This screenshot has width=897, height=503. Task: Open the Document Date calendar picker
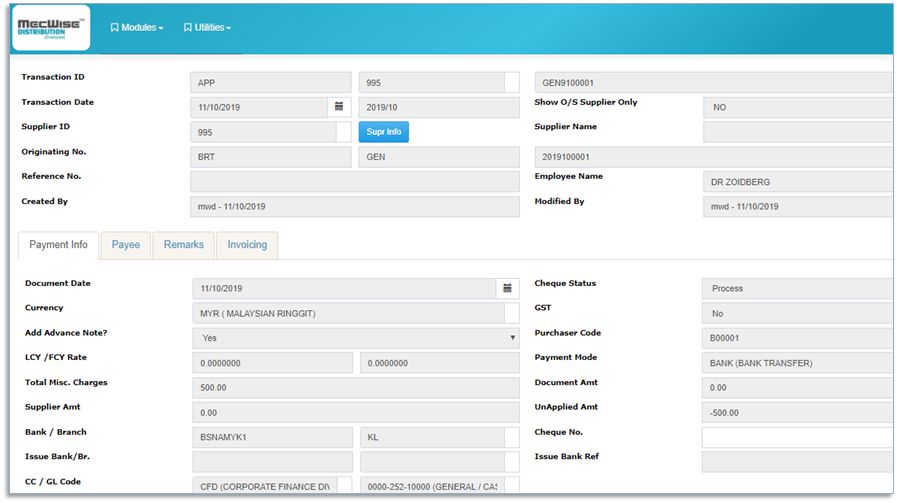point(507,288)
